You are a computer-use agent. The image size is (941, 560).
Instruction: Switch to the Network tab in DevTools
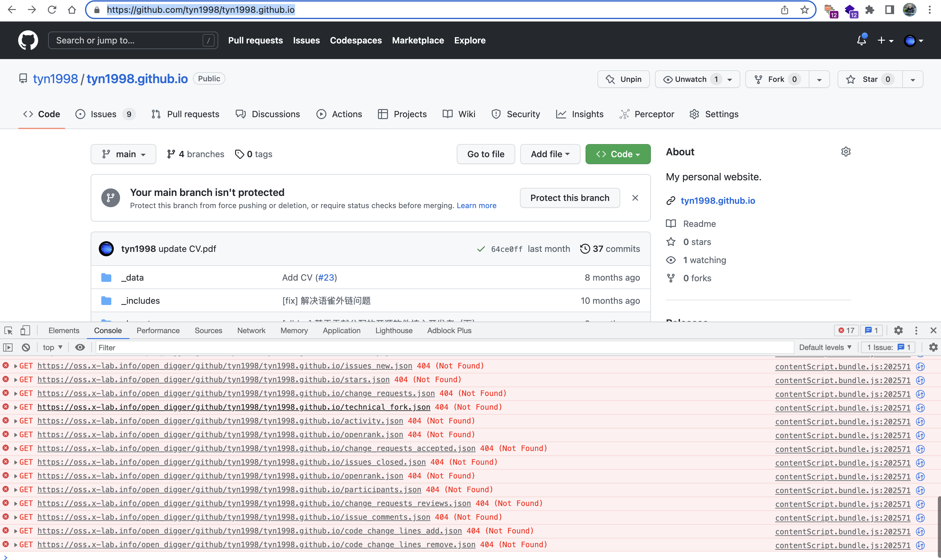coord(251,331)
